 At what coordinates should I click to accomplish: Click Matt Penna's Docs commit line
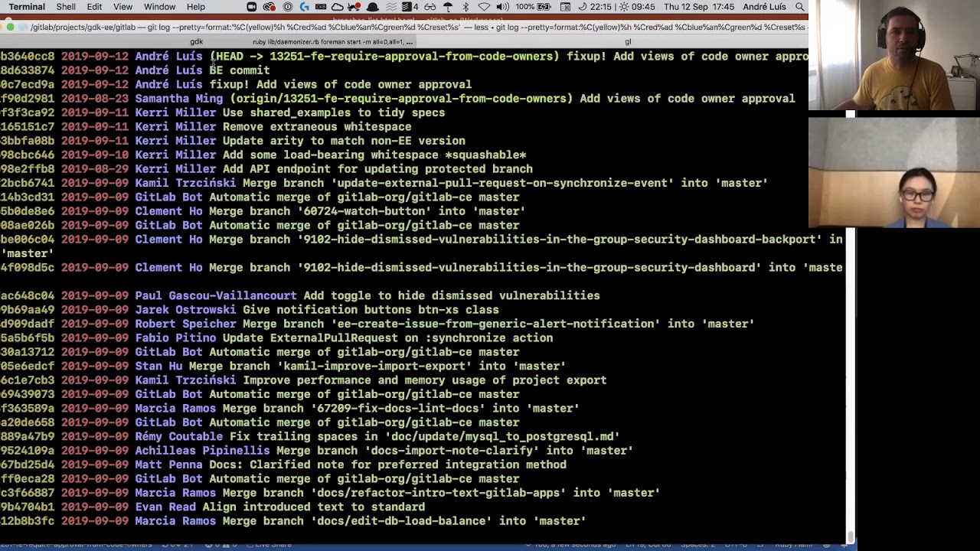click(x=283, y=465)
